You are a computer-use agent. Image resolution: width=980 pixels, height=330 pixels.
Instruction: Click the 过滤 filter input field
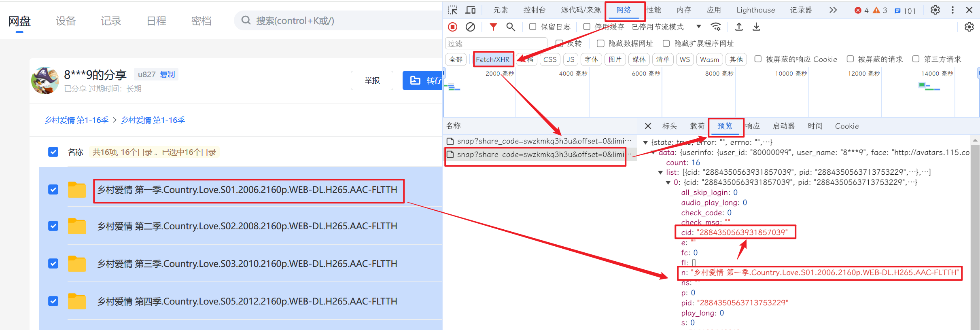tap(496, 44)
